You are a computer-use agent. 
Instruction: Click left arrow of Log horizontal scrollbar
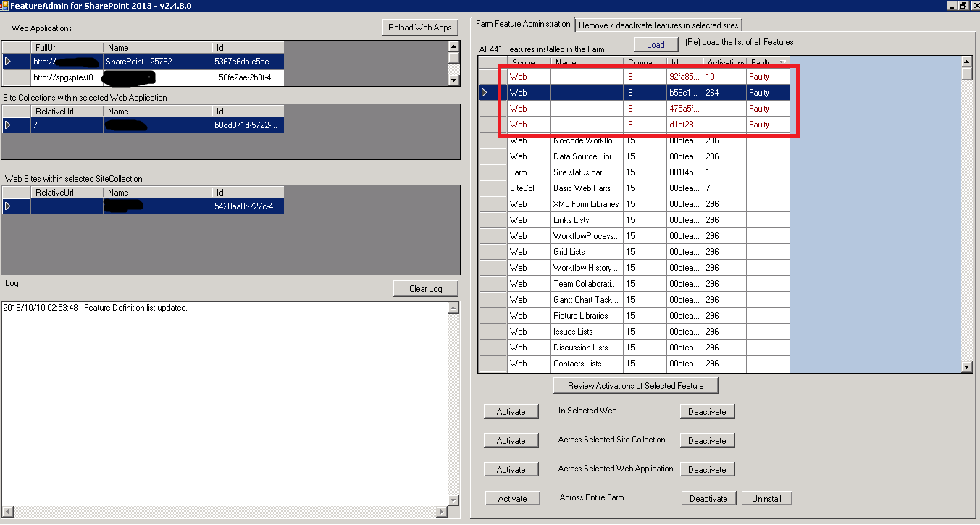pyautogui.click(x=7, y=512)
